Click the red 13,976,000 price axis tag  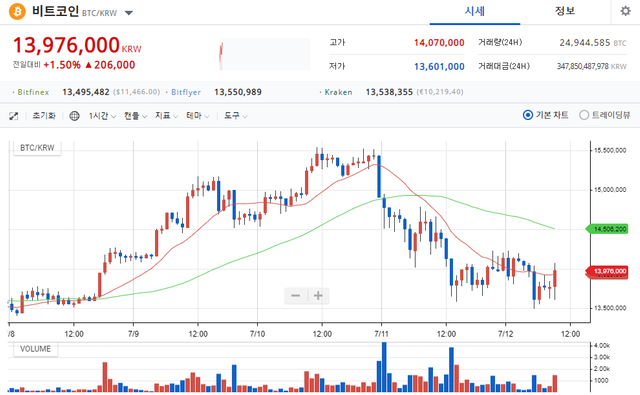coord(607,271)
